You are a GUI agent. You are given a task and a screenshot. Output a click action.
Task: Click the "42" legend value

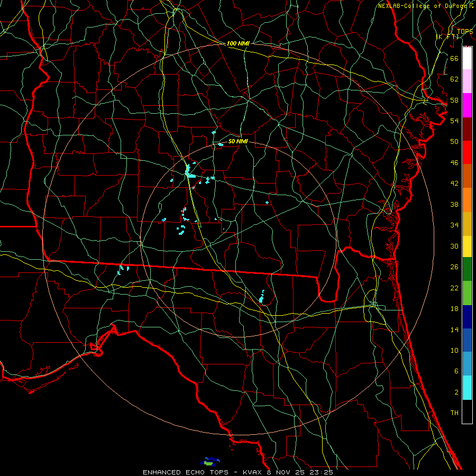pyautogui.click(x=454, y=184)
